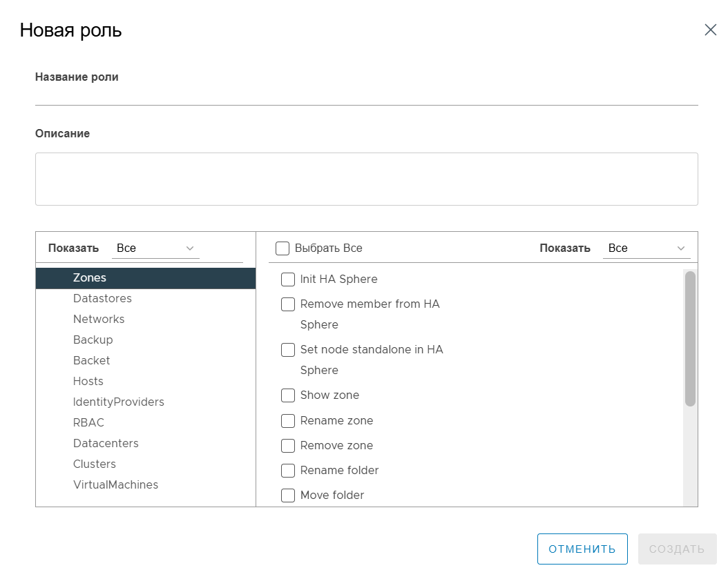Tick the Rename zone checkbox

click(288, 421)
